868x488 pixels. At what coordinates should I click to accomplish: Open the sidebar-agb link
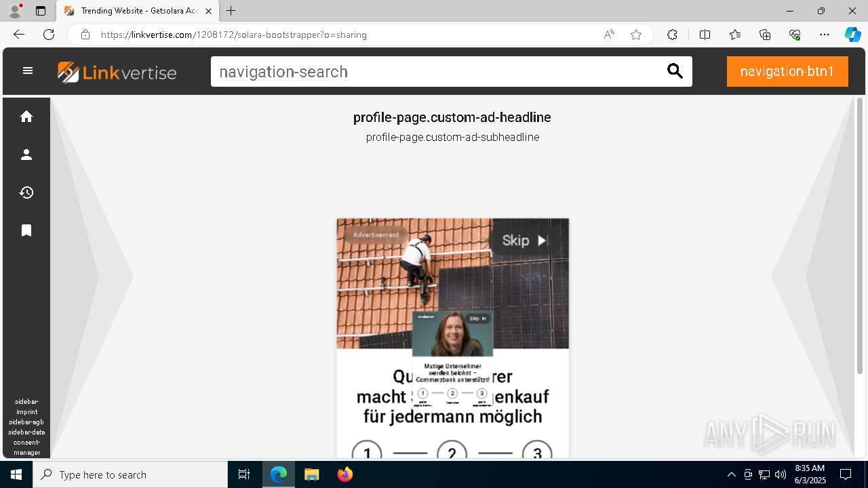pos(26,422)
